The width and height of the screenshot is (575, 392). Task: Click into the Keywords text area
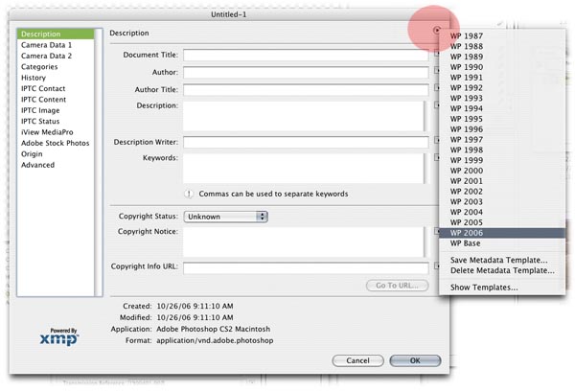point(305,167)
